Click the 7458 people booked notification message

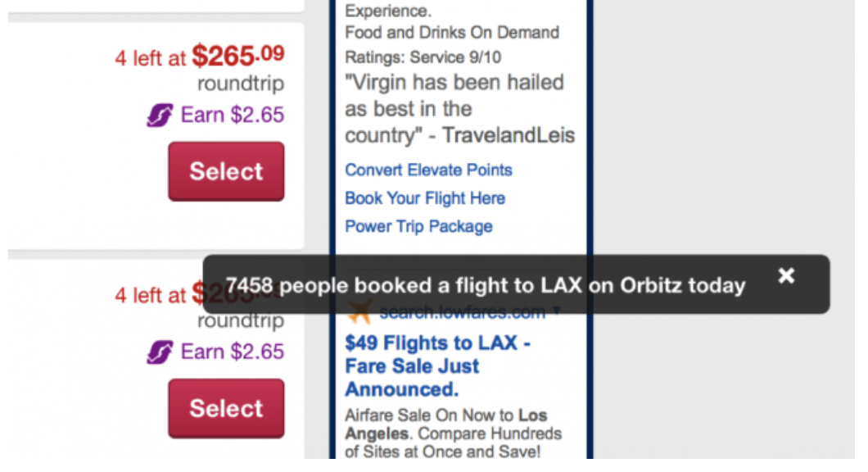(x=486, y=285)
